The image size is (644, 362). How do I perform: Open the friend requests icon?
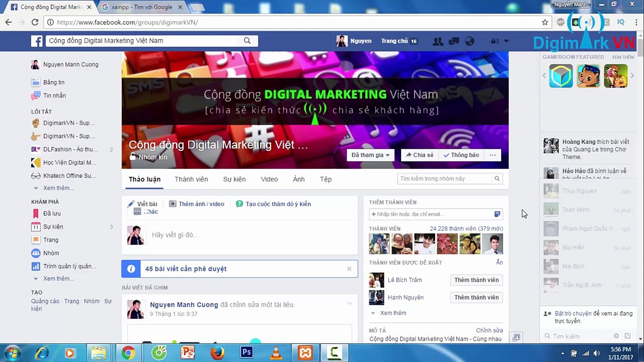(x=438, y=41)
